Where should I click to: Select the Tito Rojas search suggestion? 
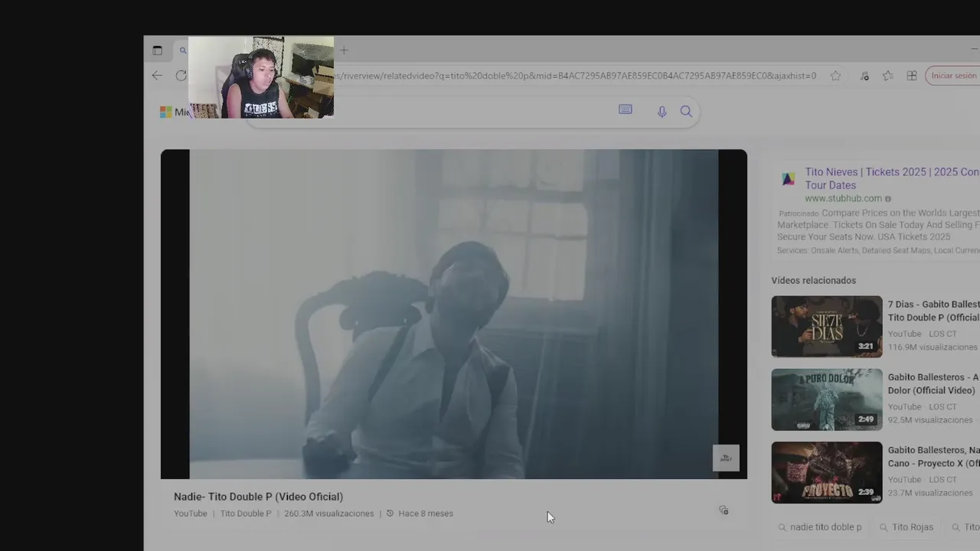point(906,527)
